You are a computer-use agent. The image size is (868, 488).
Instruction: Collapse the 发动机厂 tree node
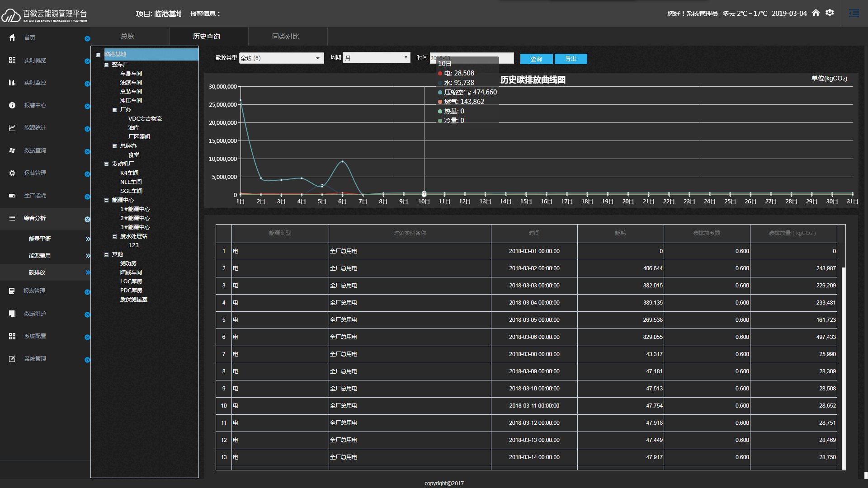click(107, 164)
